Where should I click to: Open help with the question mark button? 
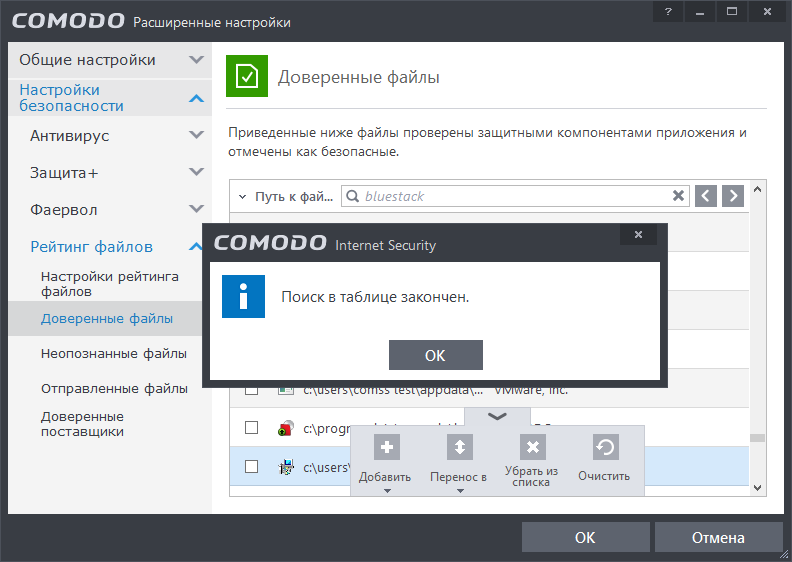pos(668,12)
